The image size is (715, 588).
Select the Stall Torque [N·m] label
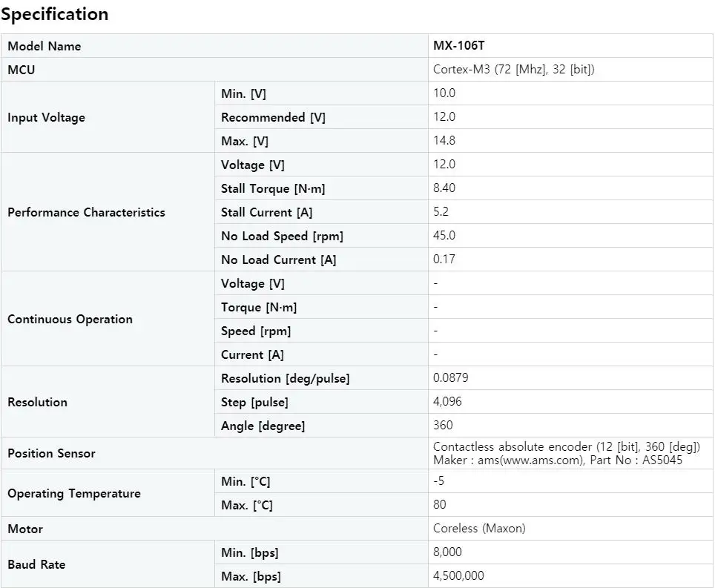tap(273, 188)
